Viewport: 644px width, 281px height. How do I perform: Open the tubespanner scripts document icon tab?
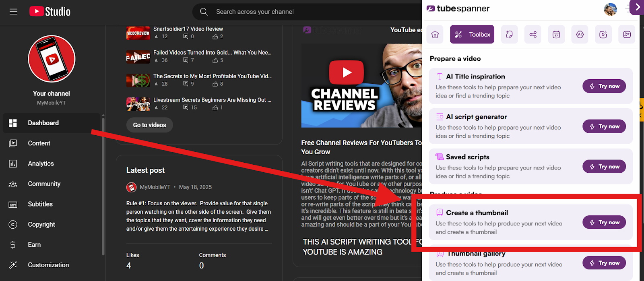click(509, 35)
